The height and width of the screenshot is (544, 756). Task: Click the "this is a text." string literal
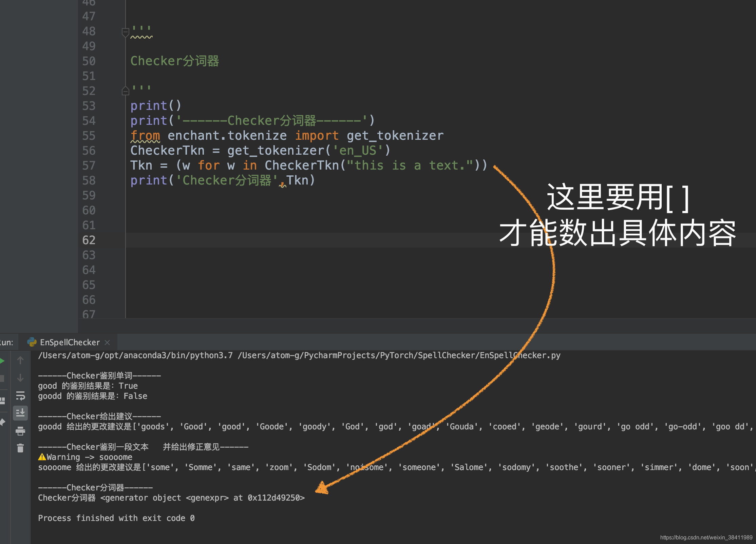coord(410,166)
